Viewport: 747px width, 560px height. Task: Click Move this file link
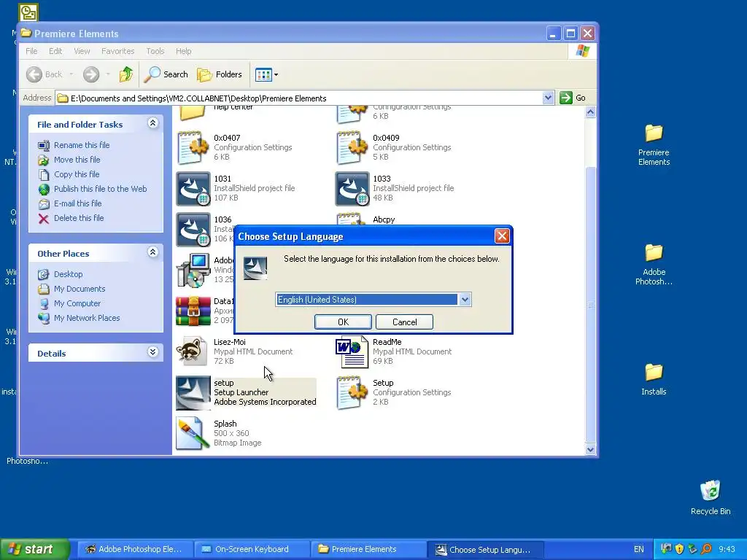[77, 160]
